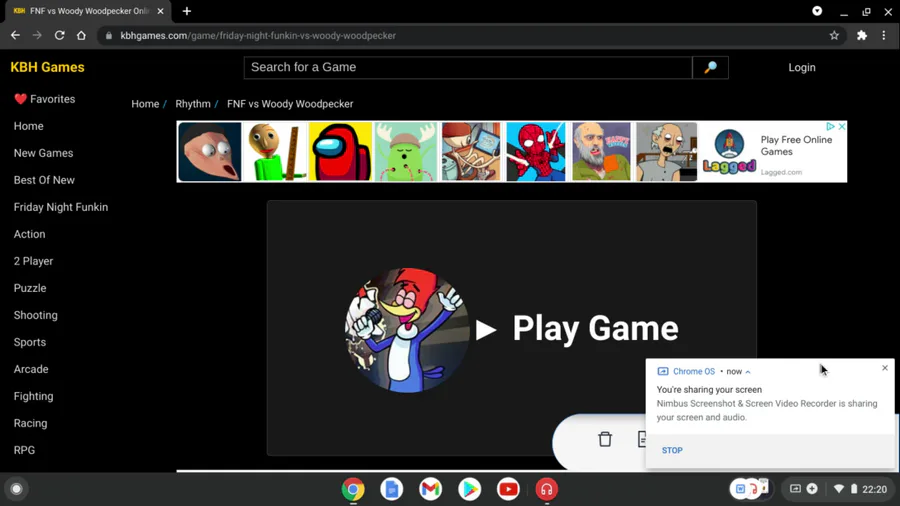Image resolution: width=900 pixels, height=506 pixels.
Task: Open status tray via the 22:20 clock
Action: point(874,489)
